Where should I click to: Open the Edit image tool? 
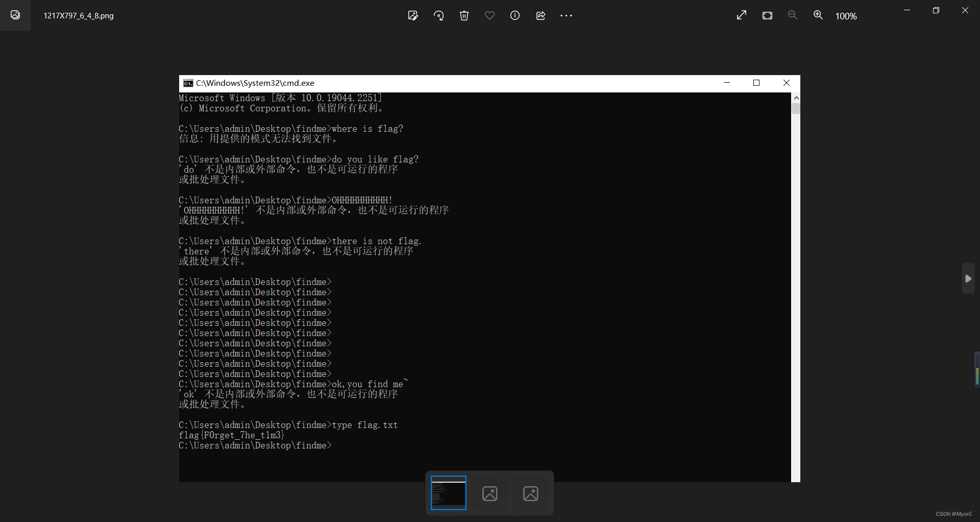pos(413,15)
